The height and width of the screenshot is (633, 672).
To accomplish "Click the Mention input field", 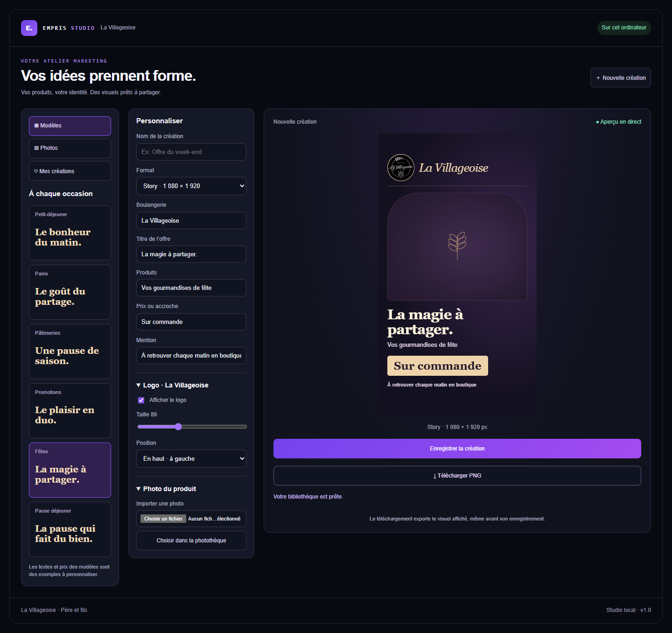I will [191, 356].
